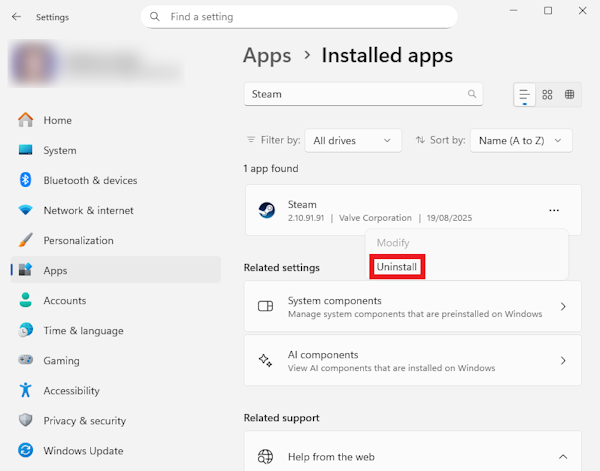The height and width of the screenshot is (471, 600).
Task: Switch to table view layout icon
Action: click(x=569, y=95)
